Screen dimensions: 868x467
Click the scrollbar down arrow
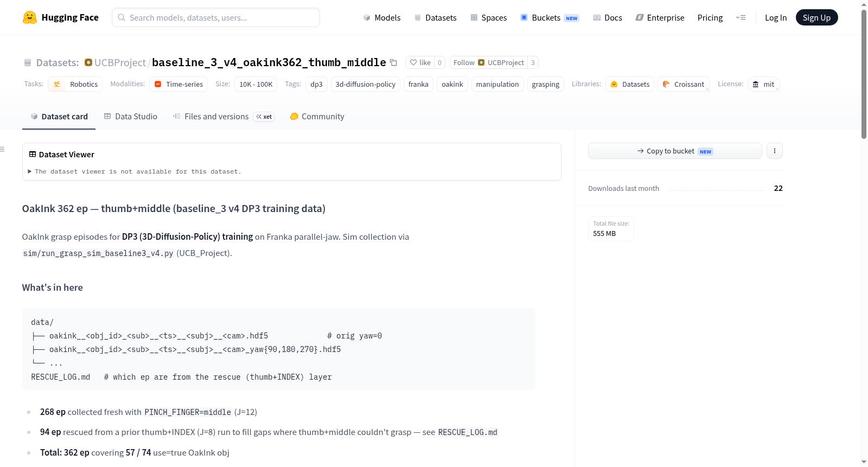[864, 462]
